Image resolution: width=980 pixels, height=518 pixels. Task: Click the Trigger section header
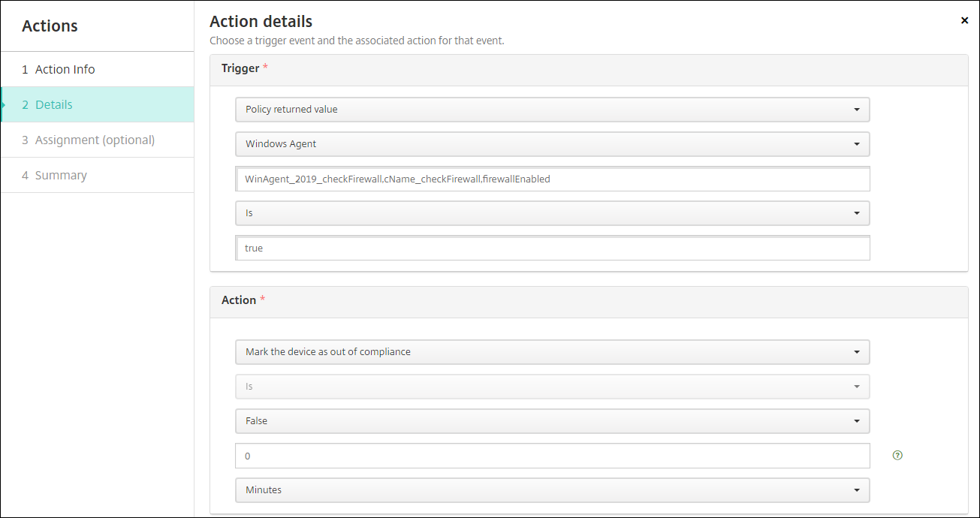point(240,68)
